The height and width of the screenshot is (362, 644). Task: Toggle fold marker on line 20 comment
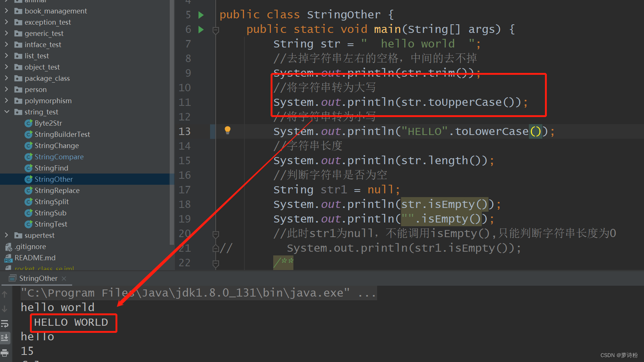click(216, 234)
